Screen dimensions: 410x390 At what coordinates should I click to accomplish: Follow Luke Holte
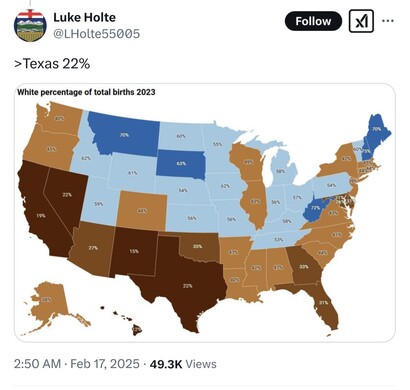tap(313, 21)
